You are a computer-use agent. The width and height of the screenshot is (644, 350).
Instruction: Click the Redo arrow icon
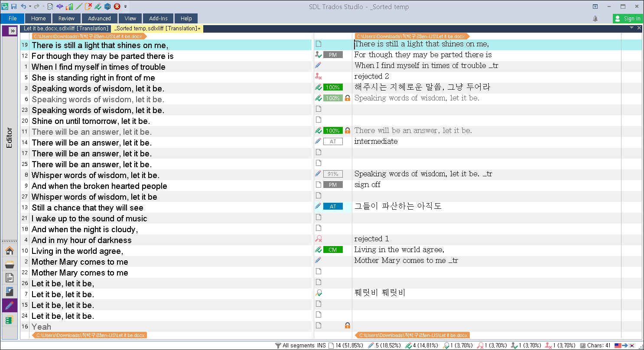point(36,6)
